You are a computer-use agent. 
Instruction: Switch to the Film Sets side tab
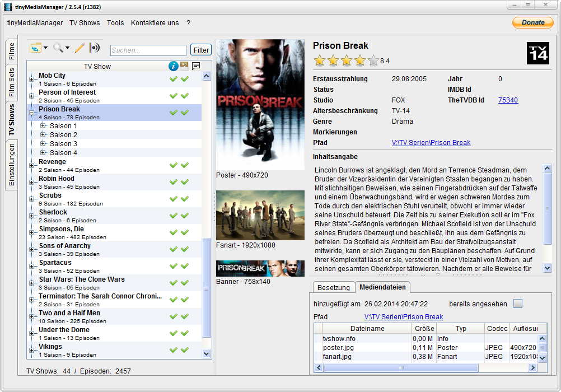(11, 82)
